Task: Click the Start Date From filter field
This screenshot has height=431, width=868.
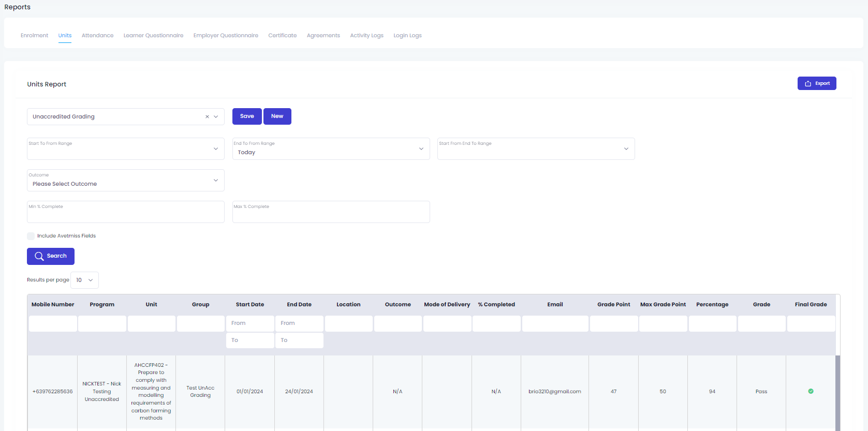Action: point(250,323)
